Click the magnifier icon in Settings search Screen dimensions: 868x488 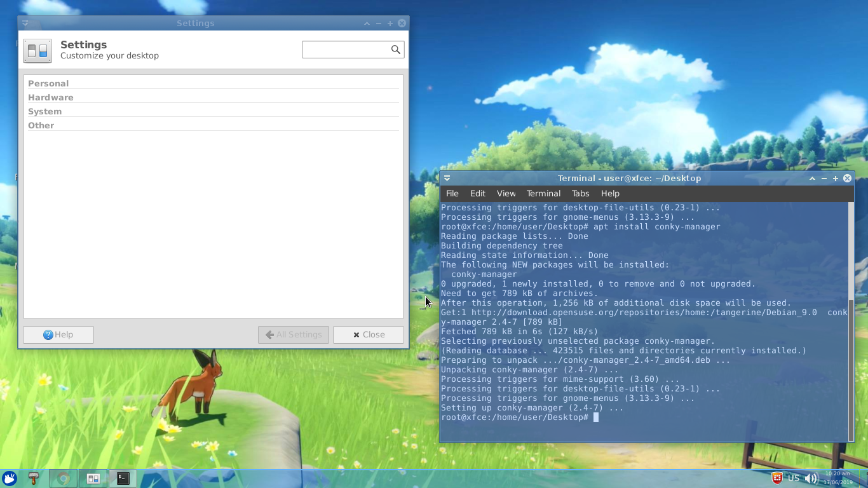point(395,50)
